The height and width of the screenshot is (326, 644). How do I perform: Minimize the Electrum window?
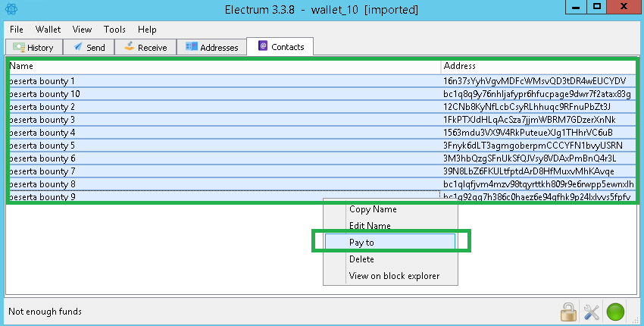pos(576,7)
